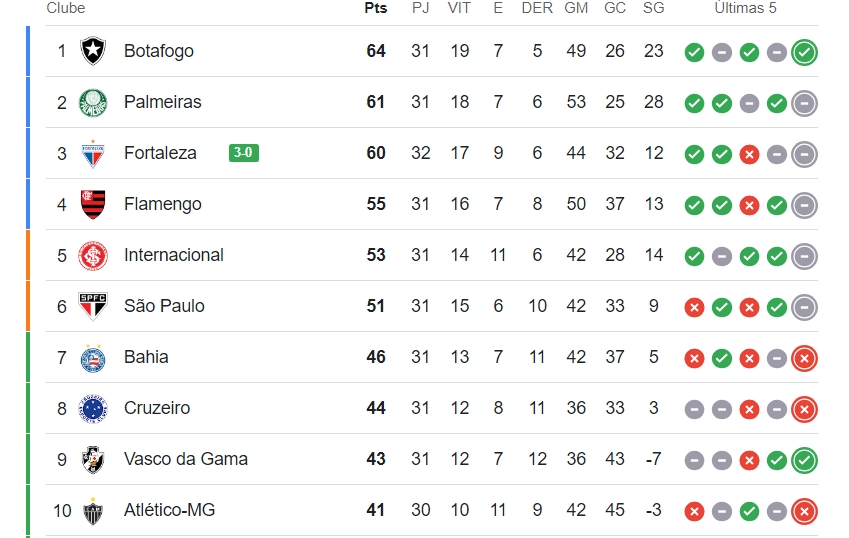849x538 pixels.
Task: Click the Fortaleza club crest
Action: 93,154
